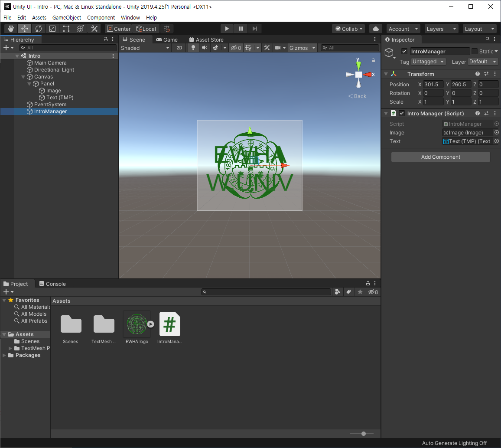Pick object for Image field
This screenshot has width=501, height=448.
tap(497, 132)
